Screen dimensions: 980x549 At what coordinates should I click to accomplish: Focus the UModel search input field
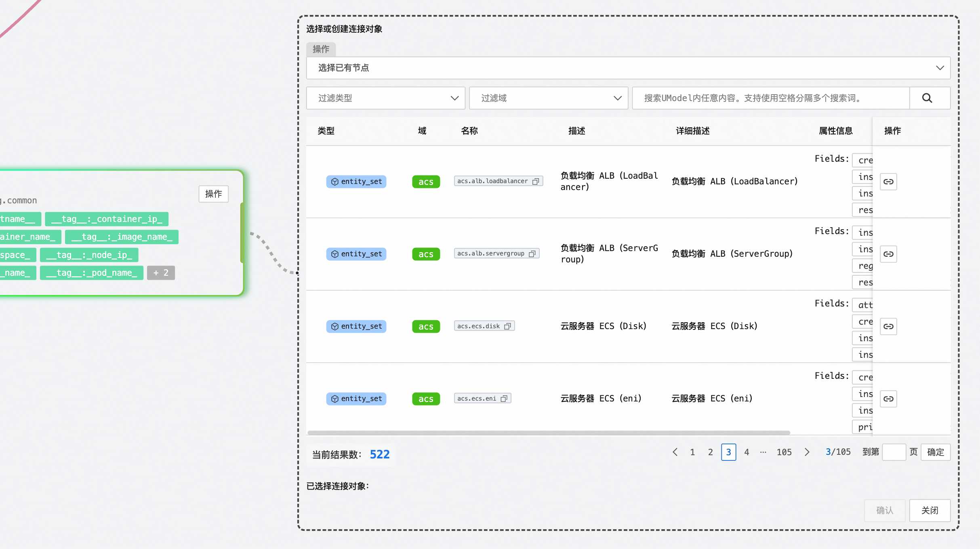click(771, 98)
